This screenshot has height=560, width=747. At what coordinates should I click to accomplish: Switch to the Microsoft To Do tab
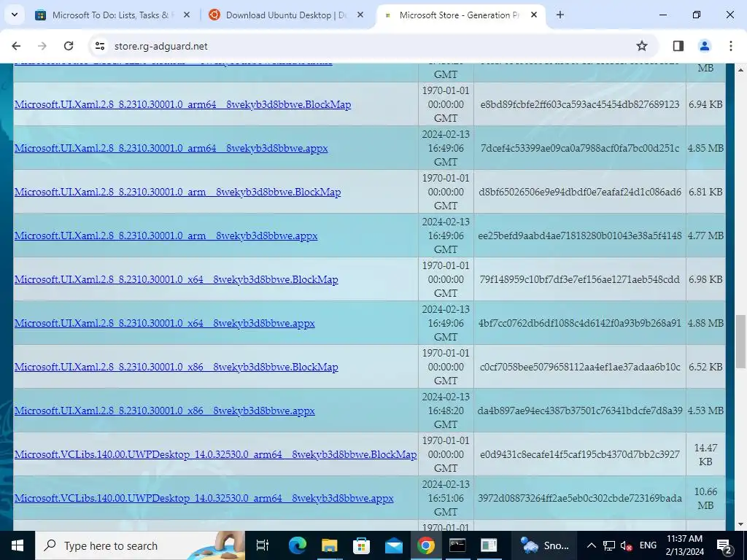click(x=111, y=15)
